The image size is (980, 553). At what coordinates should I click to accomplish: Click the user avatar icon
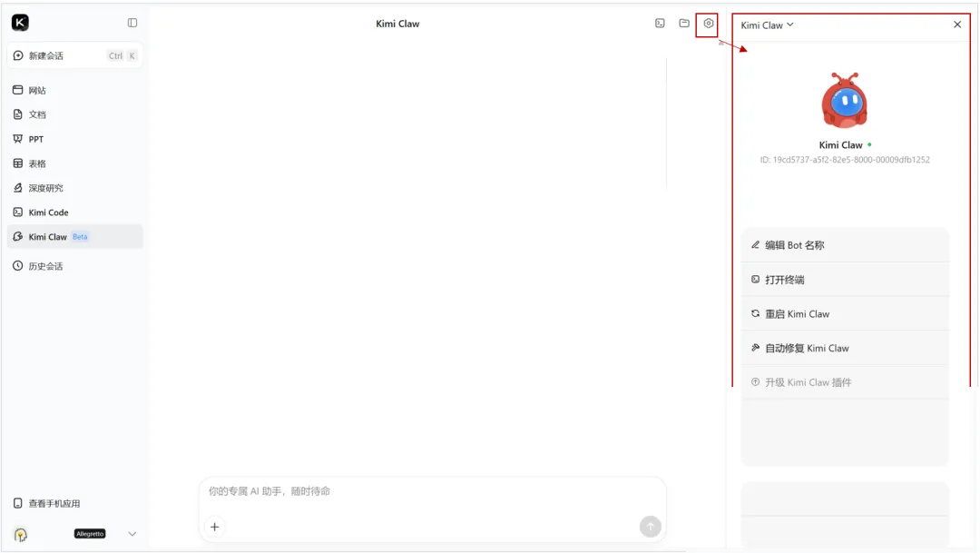[21, 534]
